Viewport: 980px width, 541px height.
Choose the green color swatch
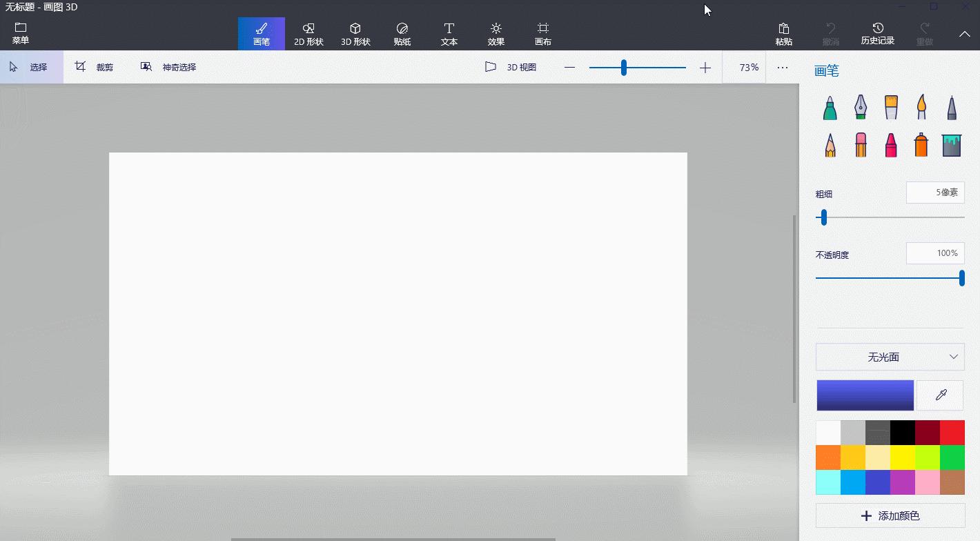click(952, 458)
